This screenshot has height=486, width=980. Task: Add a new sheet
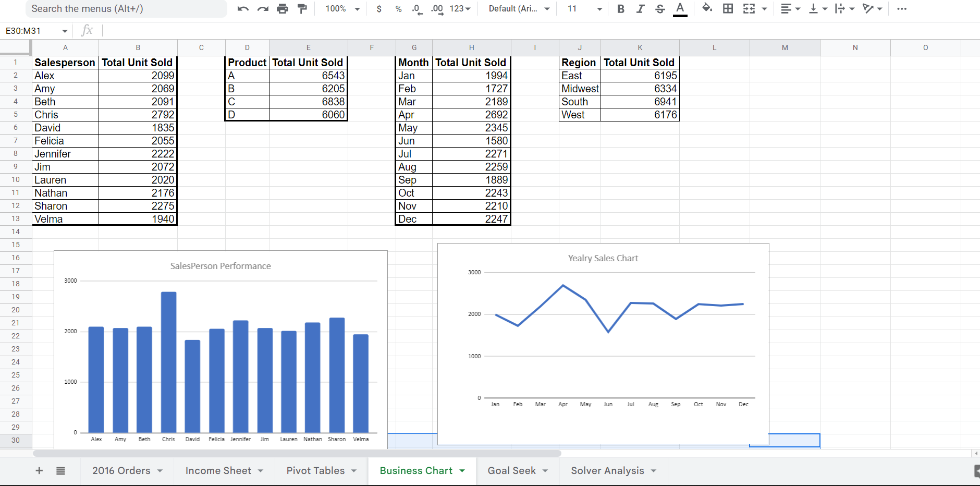pyautogui.click(x=39, y=471)
